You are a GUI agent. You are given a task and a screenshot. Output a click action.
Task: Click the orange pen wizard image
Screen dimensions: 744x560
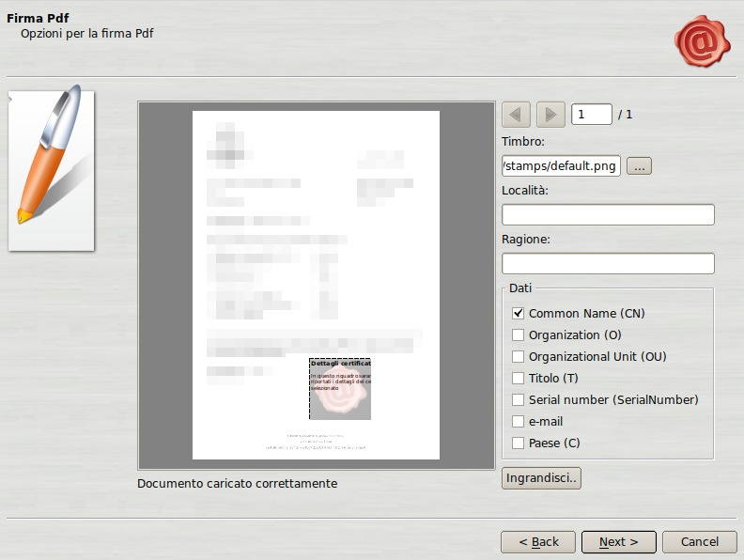pyautogui.click(x=51, y=169)
